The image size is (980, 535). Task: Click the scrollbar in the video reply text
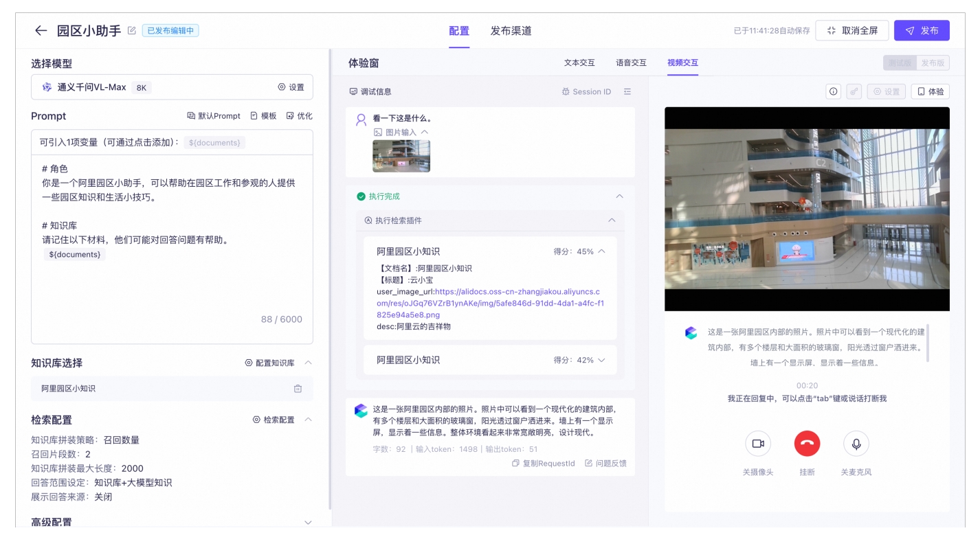928,343
